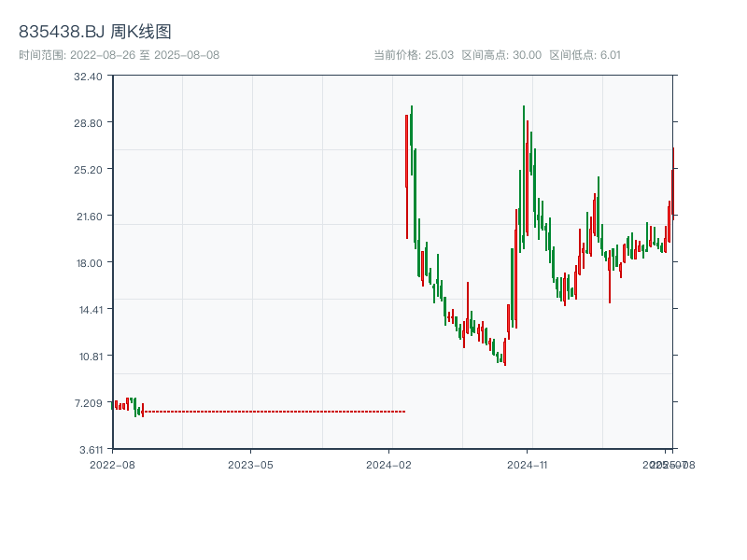Click y-axis label 10.81
Viewport: 747px width, 560px height.
(91, 357)
